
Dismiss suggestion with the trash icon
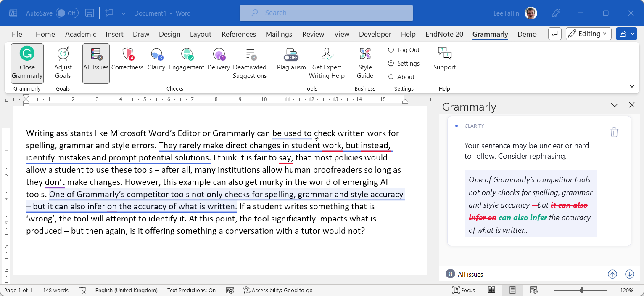click(614, 132)
